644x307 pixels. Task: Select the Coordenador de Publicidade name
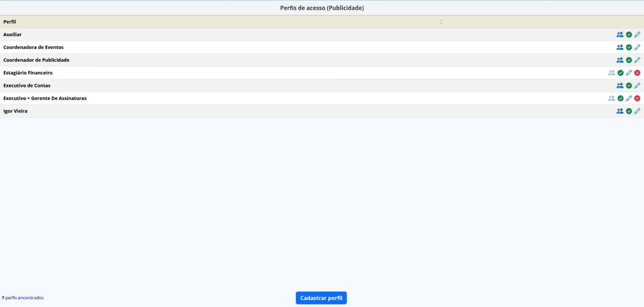point(36,60)
